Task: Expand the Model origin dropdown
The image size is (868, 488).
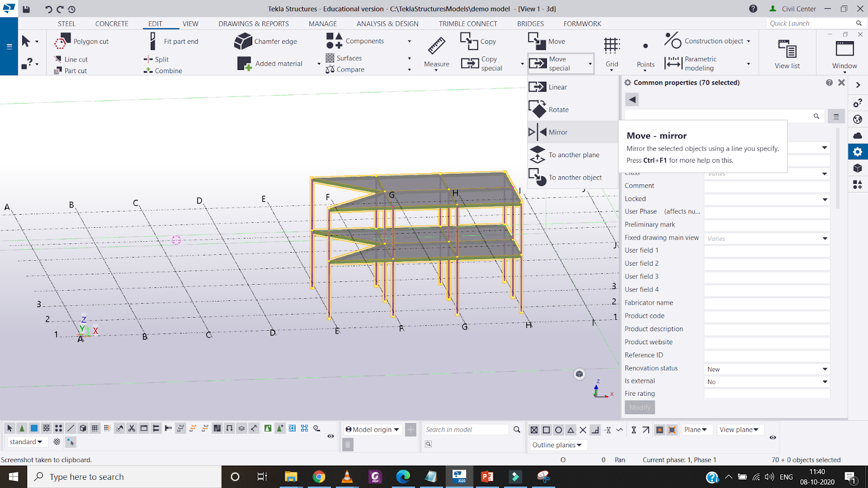Action: (373, 429)
